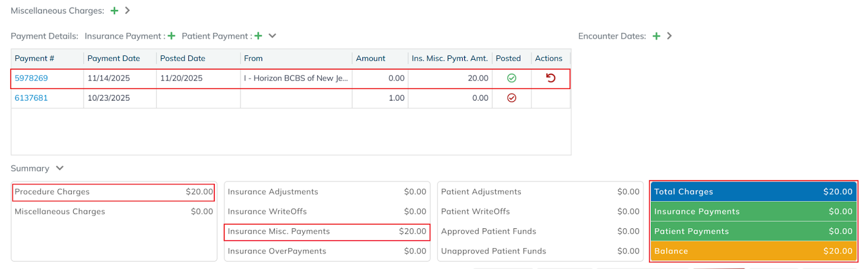Image resolution: width=868 pixels, height=269 pixels.
Task: Add a new insurance payment
Action: [x=171, y=36]
